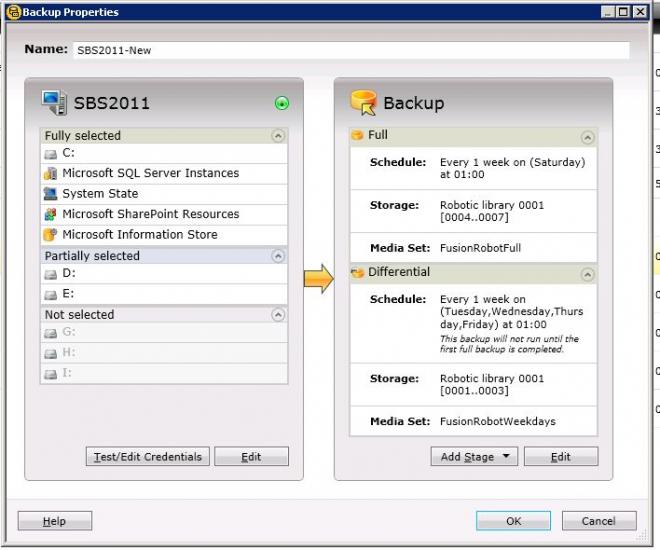
Task: Click the Full schedule 'Every 1 week on (Saturday)' text
Action: coord(512,168)
